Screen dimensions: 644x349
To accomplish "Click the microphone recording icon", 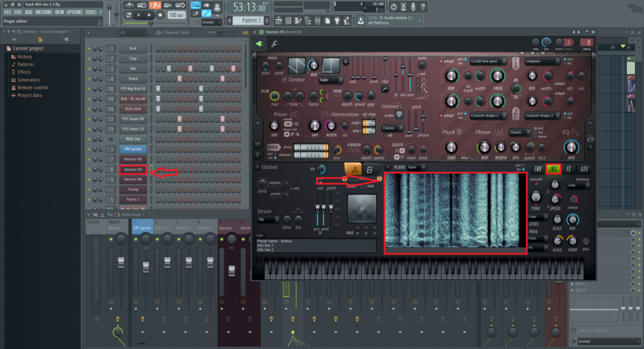I will coord(413,6).
